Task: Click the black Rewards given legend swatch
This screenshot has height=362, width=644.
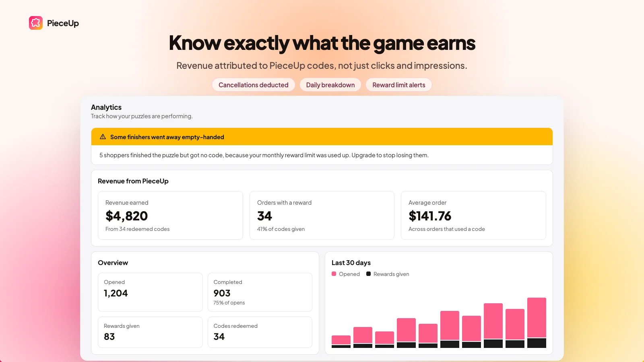Action: [369, 274]
